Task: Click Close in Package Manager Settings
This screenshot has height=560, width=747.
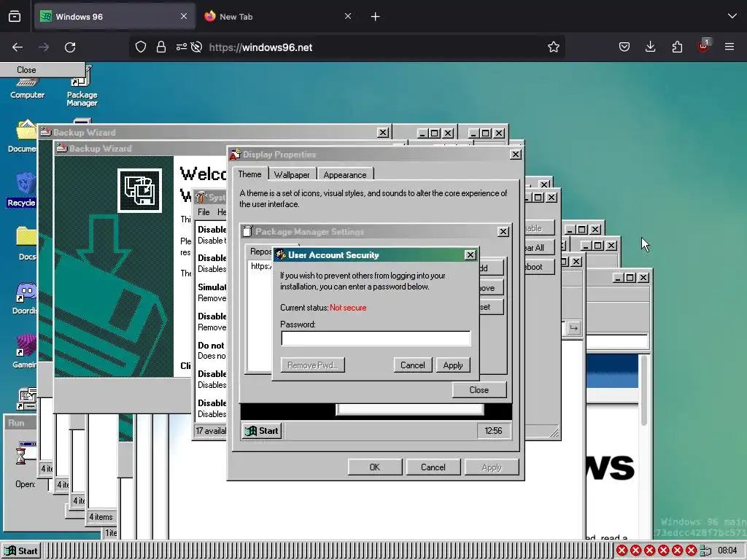Action: pos(479,390)
